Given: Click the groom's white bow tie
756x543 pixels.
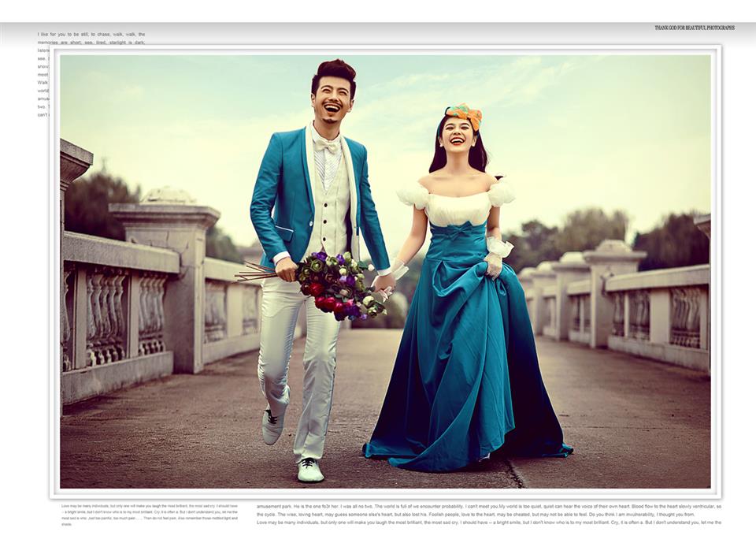Looking at the screenshot, I should coord(326,145).
